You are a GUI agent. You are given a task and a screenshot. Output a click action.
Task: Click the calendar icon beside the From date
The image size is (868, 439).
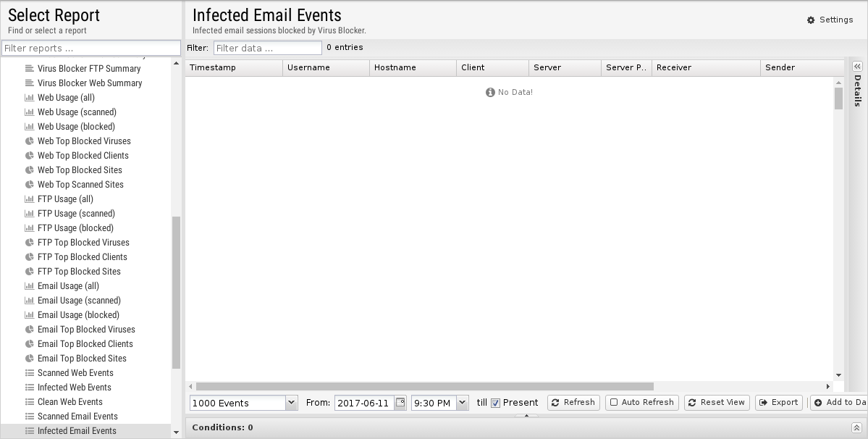pyautogui.click(x=400, y=403)
